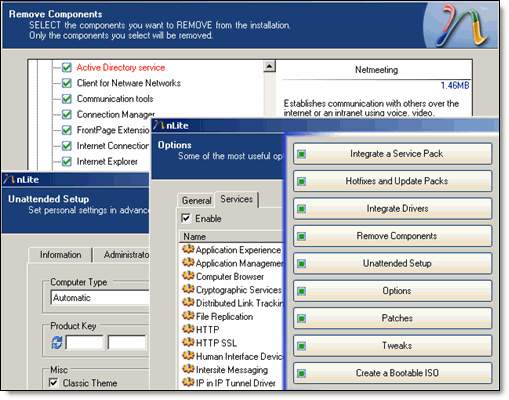Click the Distributed Link Tracking gear icon
This screenshot has width=509, height=400.
tap(188, 303)
